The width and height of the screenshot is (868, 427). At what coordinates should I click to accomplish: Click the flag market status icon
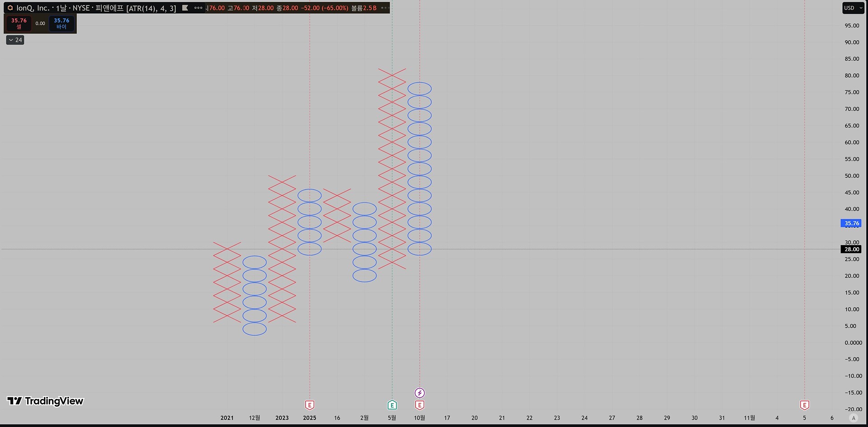[185, 8]
